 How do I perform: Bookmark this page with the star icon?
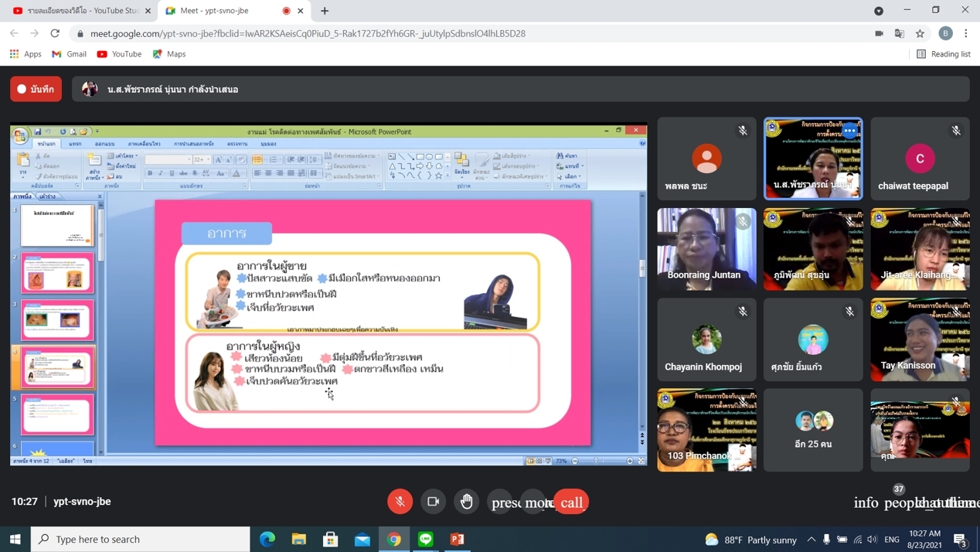tap(920, 34)
